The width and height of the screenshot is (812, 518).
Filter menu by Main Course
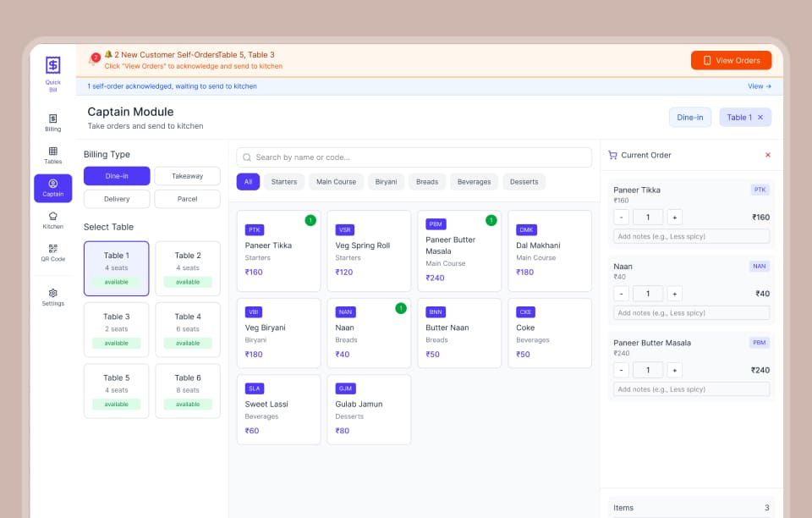coord(336,182)
